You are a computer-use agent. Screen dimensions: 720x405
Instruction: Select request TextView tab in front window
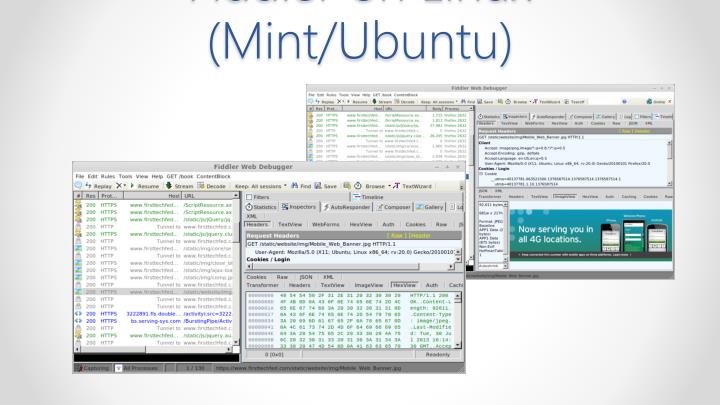point(290,225)
